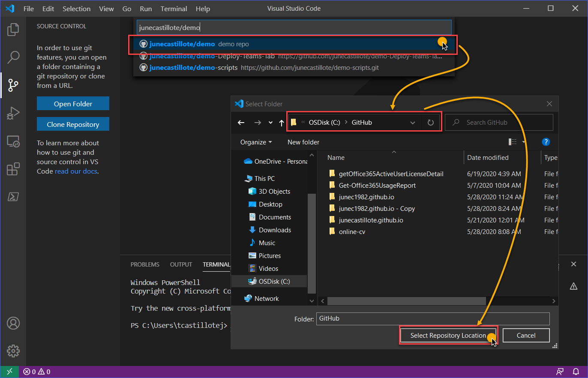Open the Terminal menu in the menu bar

(x=174, y=9)
